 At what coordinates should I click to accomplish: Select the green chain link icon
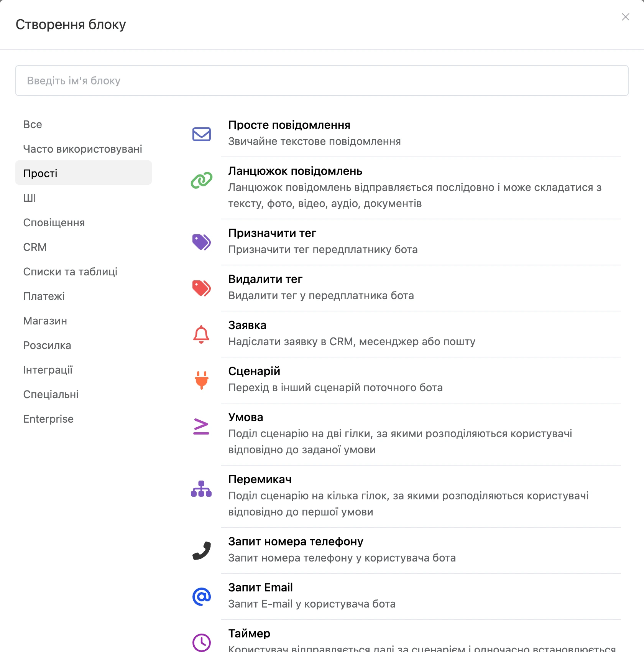click(201, 180)
